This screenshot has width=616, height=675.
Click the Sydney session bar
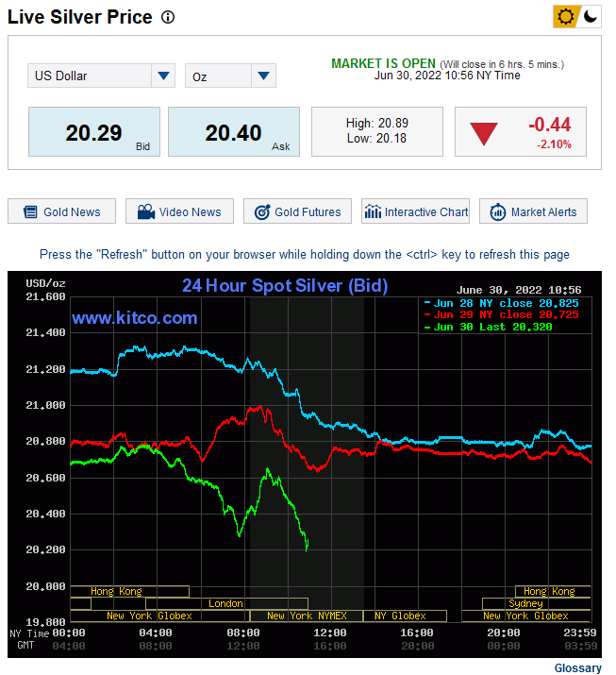click(x=537, y=603)
